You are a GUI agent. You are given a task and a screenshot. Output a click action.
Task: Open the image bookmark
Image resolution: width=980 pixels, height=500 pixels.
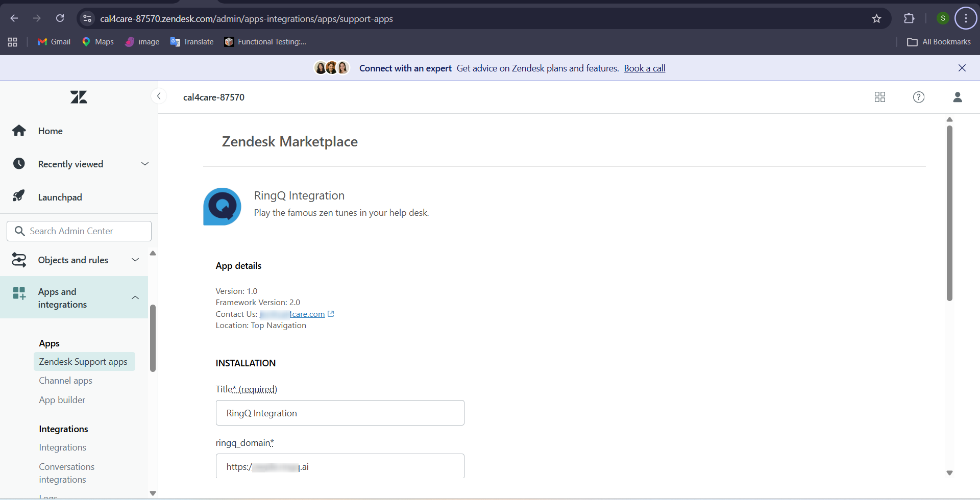pos(142,42)
